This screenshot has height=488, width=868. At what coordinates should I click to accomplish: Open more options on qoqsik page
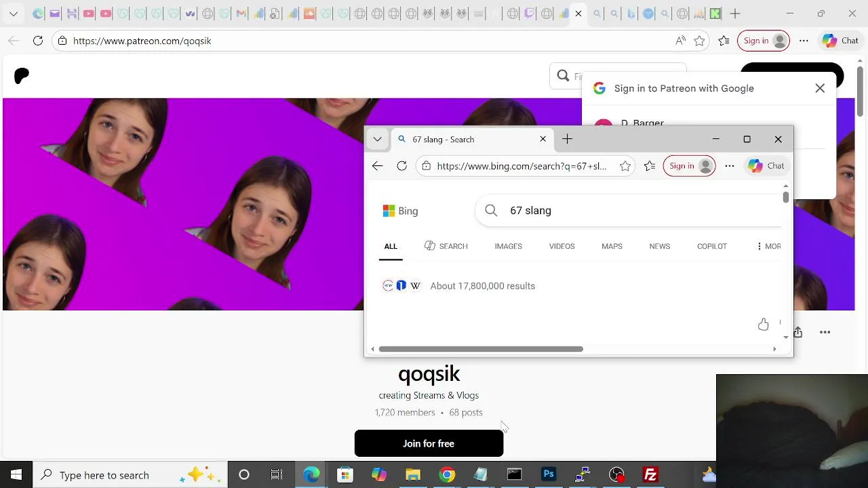[x=825, y=332]
